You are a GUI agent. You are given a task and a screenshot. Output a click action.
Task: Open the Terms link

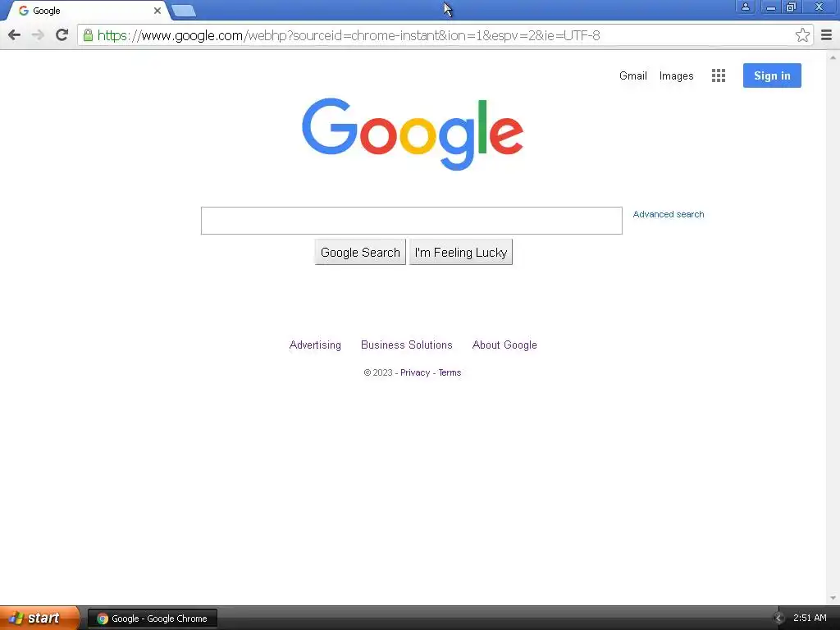tap(450, 373)
